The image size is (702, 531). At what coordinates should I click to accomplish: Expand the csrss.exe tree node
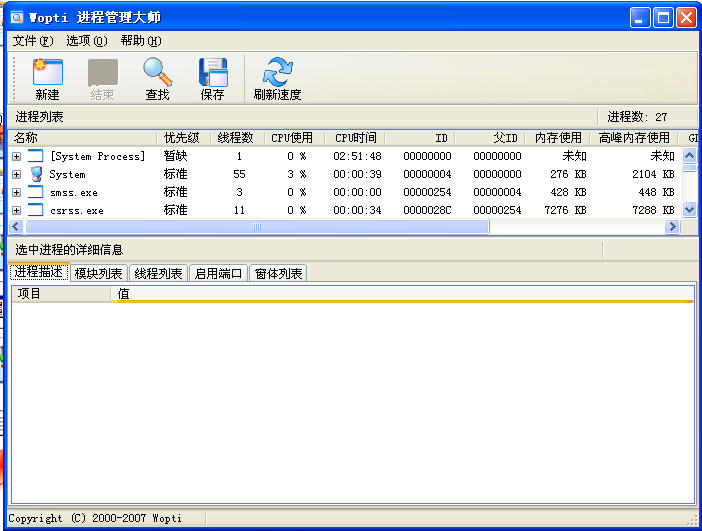[x=17, y=210]
